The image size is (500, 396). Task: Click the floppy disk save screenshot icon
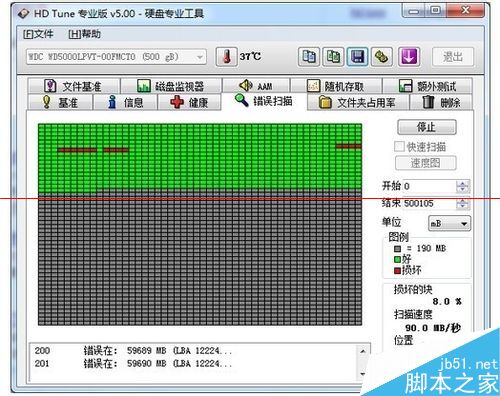point(357,57)
